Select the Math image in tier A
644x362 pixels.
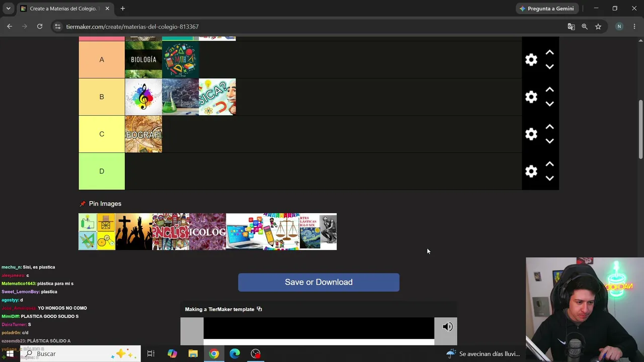(x=180, y=60)
